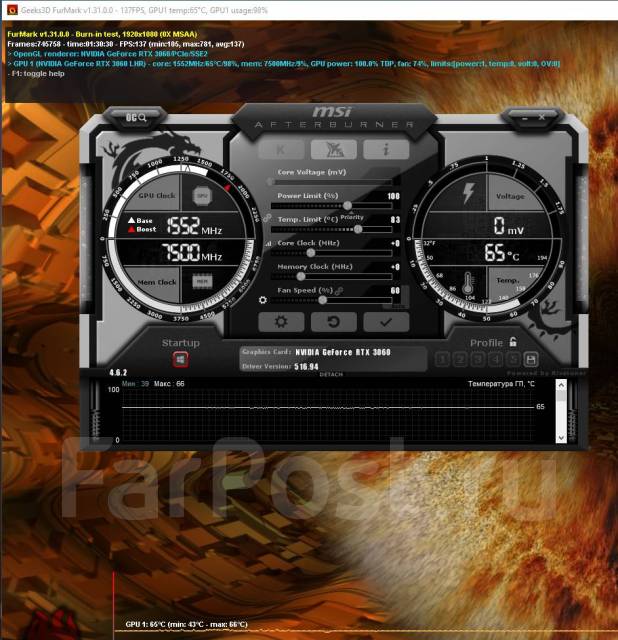
Task: Open Afterburner settings gear button
Action: click(281, 322)
